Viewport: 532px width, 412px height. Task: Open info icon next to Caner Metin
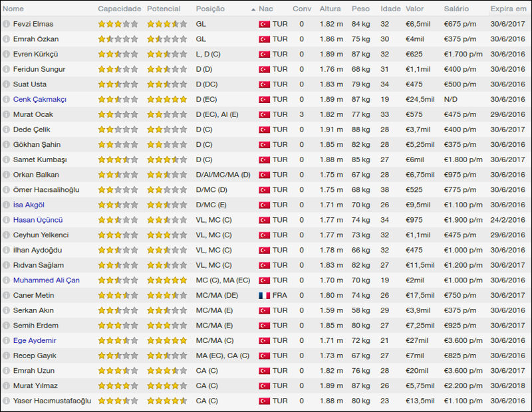pyautogui.click(x=6, y=295)
